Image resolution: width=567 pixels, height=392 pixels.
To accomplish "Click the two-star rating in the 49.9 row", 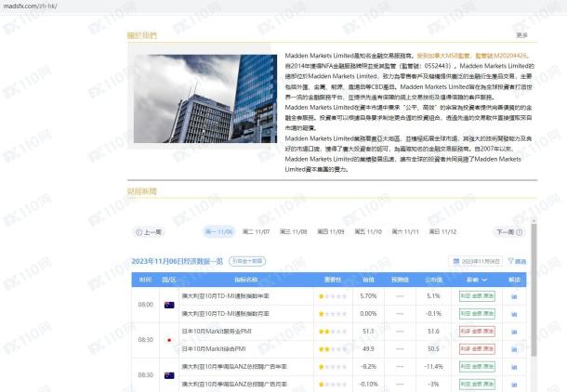I will point(333,349).
